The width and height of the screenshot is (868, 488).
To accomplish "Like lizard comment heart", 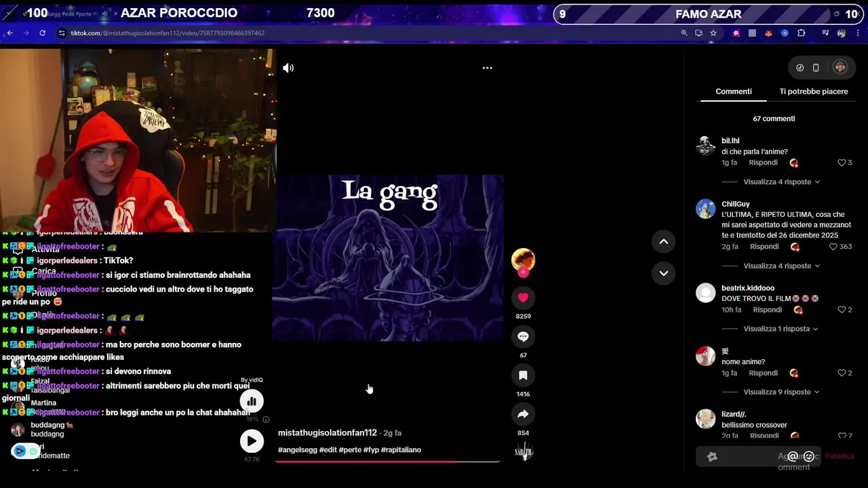I will tap(842, 436).
